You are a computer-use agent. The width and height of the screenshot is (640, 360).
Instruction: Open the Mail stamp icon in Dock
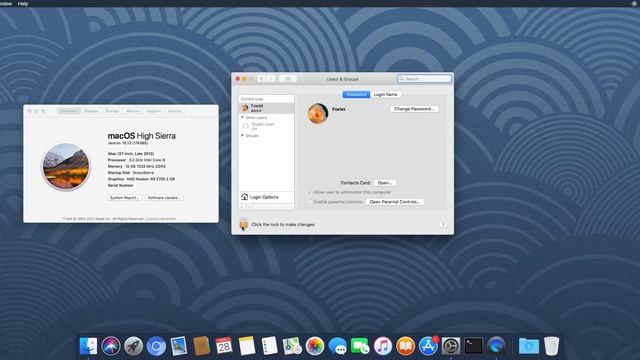pyautogui.click(x=179, y=346)
